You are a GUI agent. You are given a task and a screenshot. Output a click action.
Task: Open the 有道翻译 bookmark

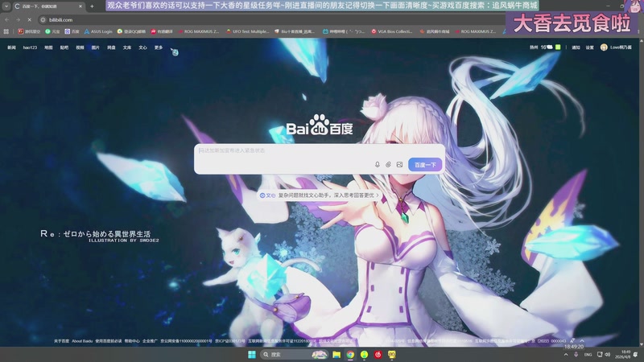[x=162, y=31]
